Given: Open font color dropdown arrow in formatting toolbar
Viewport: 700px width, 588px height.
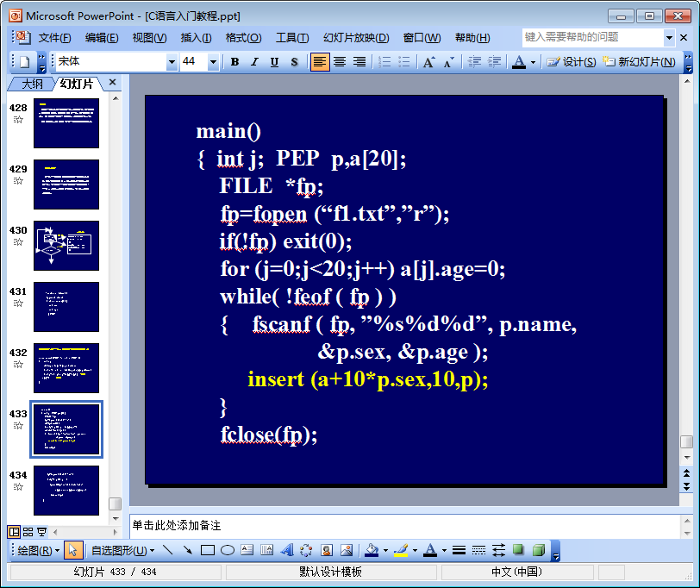Looking at the screenshot, I should 533,62.
